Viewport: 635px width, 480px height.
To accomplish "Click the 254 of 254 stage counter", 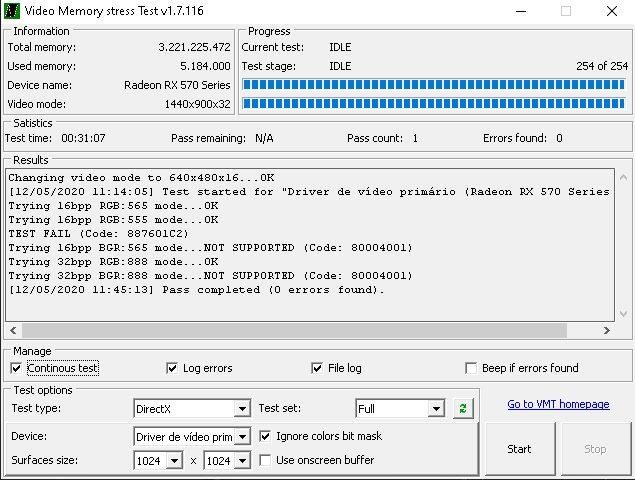I will [x=602, y=66].
